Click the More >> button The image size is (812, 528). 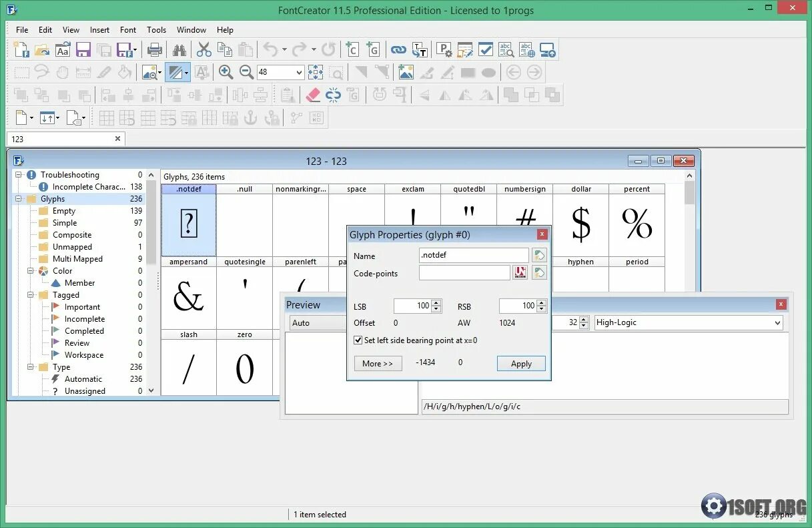tap(378, 364)
